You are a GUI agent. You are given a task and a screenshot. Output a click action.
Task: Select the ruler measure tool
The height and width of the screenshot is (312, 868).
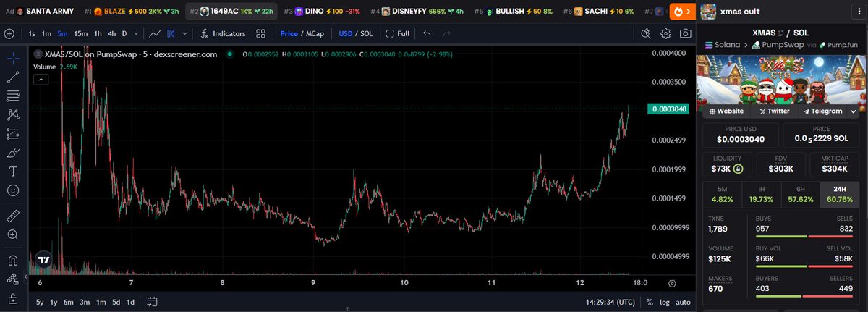coord(12,216)
